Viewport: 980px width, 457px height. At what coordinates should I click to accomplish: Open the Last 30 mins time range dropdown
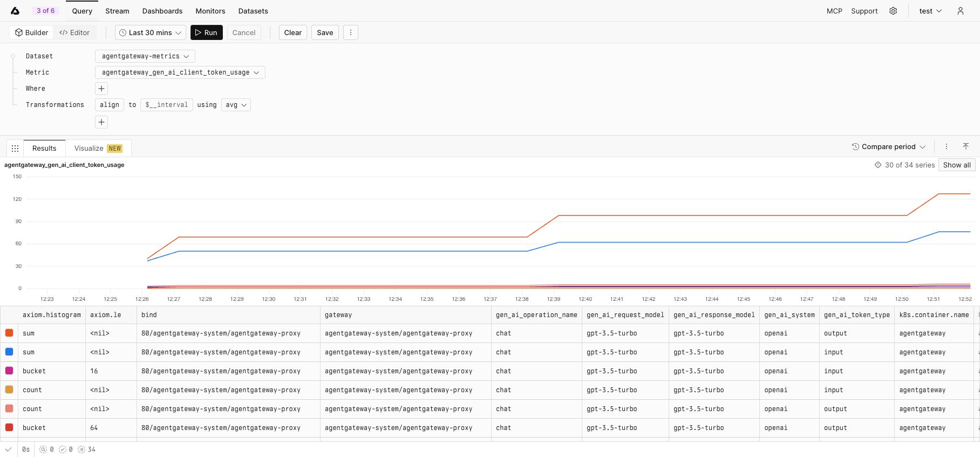pos(151,32)
